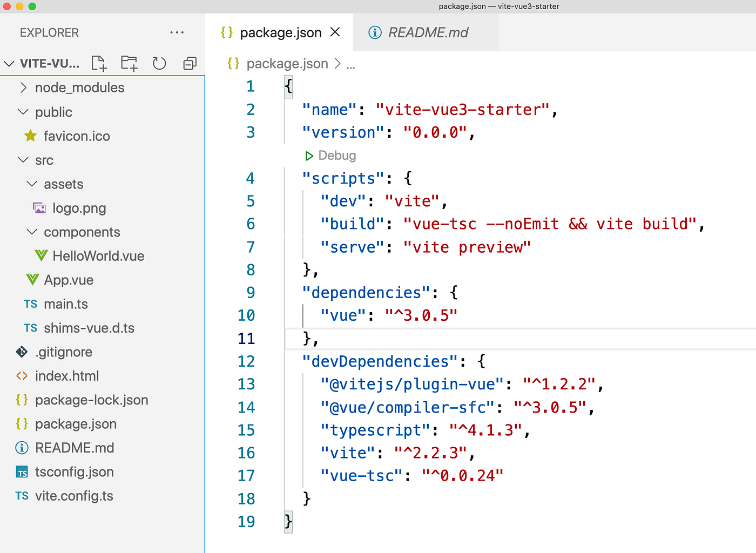The height and width of the screenshot is (553, 756).
Task: Switch to the README.md tab
Action: click(427, 32)
